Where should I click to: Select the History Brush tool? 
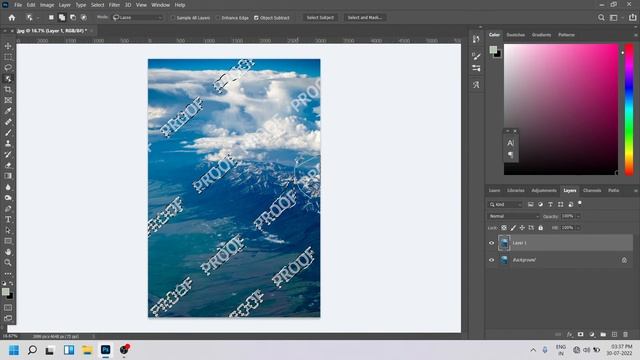[8, 154]
